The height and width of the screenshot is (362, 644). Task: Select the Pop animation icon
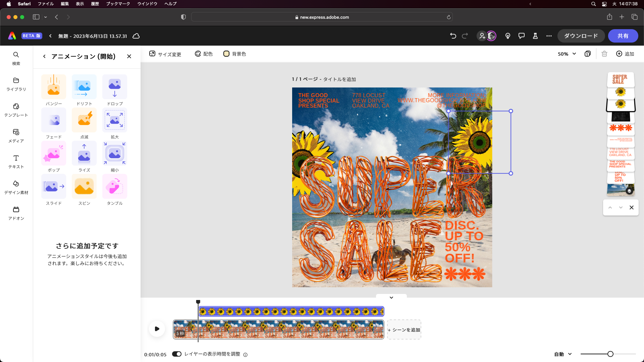pyautogui.click(x=54, y=153)
